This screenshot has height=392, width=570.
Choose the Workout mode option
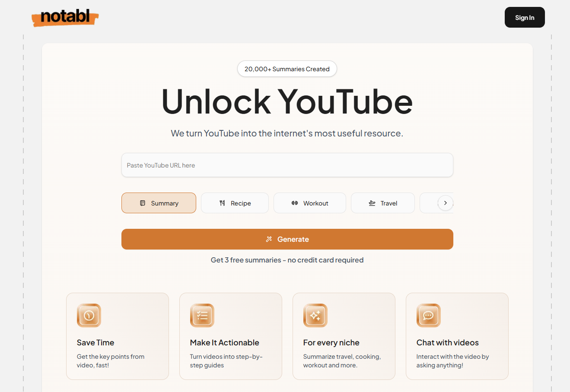[x=310, y=203]
